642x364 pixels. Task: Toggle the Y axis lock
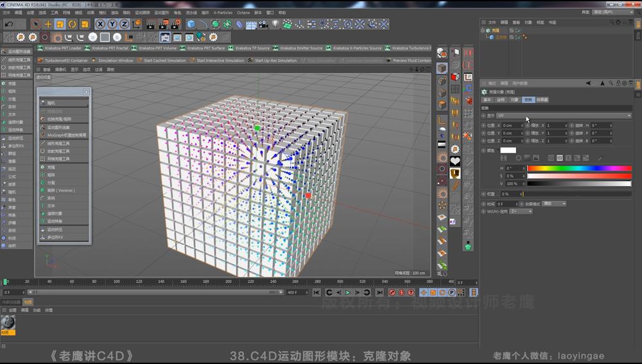pyautogui.click(x=112, y=24)
